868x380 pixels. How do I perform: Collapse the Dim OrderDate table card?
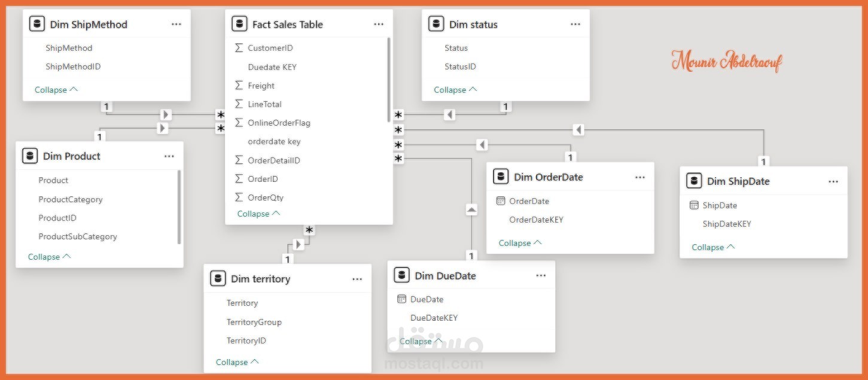pyautogui.click(x=520, y=243)
